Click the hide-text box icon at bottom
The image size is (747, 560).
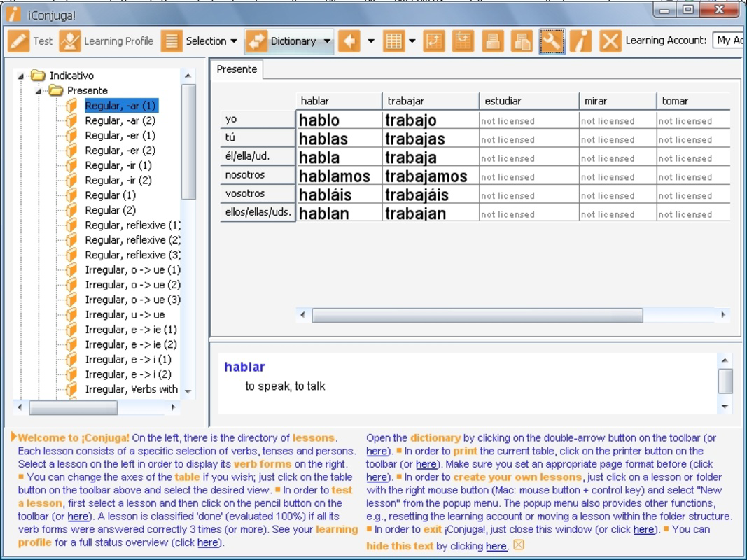(519, 545)
